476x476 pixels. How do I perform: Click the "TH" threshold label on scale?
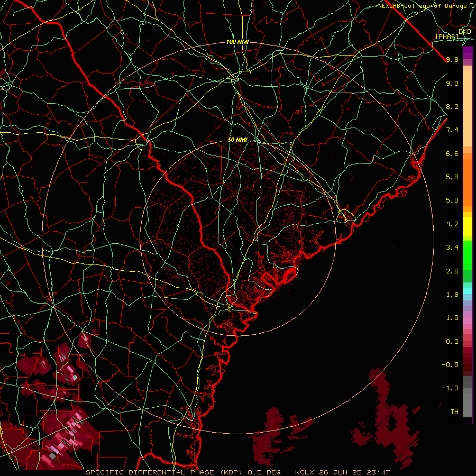click(x=454, y=412)
